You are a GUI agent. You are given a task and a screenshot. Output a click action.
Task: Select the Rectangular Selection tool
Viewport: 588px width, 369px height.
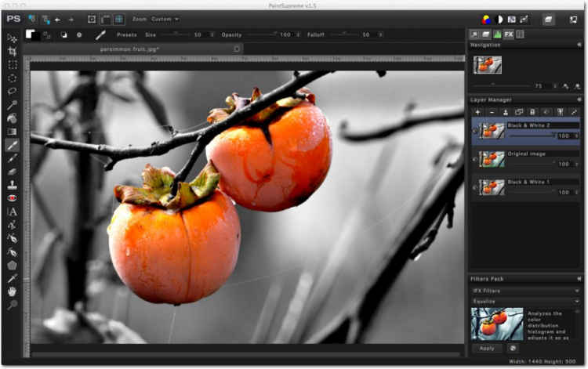pyautogui.click(x=12, y=64)
